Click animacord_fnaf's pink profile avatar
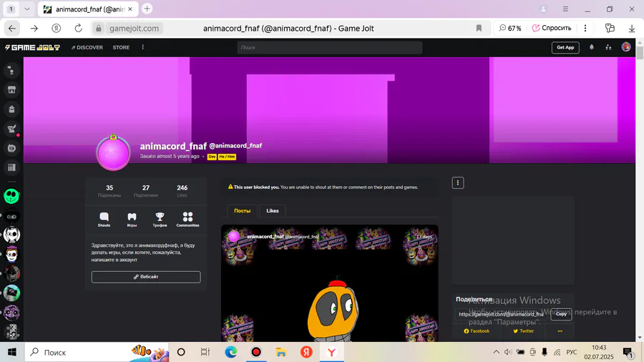The width and height of the screenshot is (644, 362). 113,152
